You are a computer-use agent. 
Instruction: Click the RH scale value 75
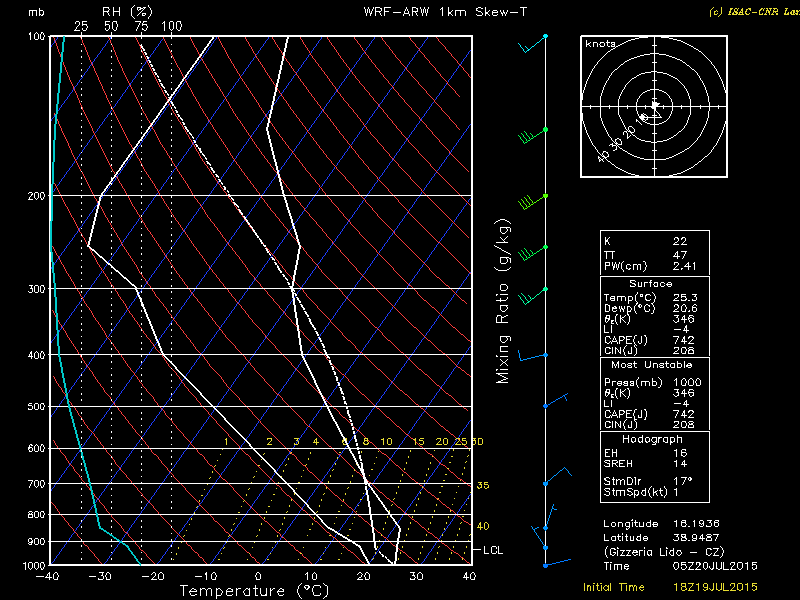[141, 26]
